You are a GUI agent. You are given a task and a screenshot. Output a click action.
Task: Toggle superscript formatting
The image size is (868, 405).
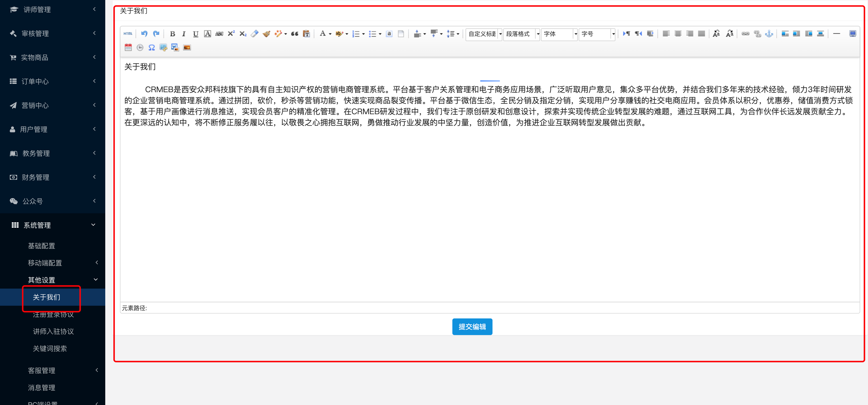tap(231, 34)
